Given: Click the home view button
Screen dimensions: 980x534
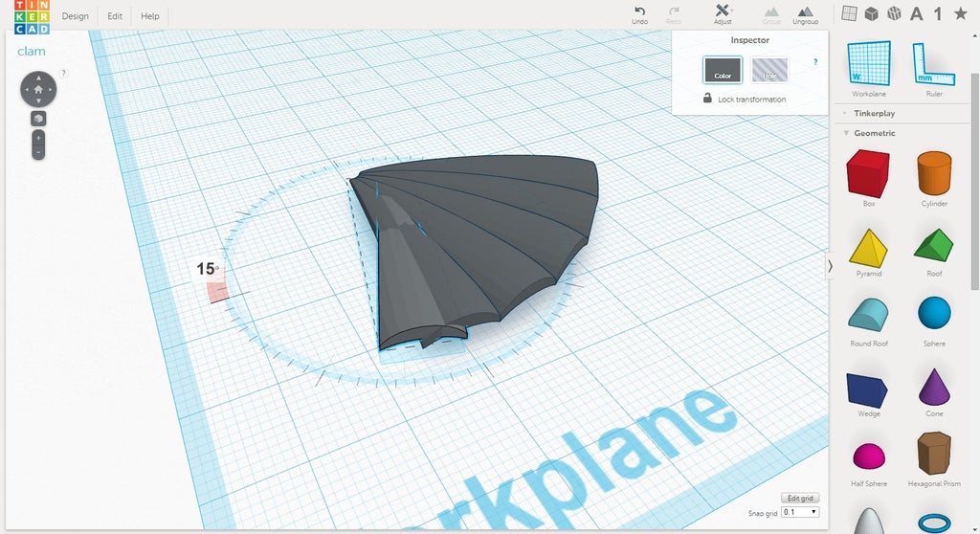Looking at the screenshot, I should click(38, 89).
